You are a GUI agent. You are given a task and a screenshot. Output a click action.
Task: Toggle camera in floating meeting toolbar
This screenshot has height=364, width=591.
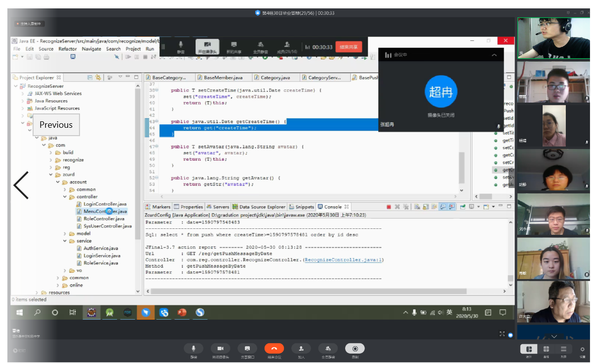[x=207, y=44]
